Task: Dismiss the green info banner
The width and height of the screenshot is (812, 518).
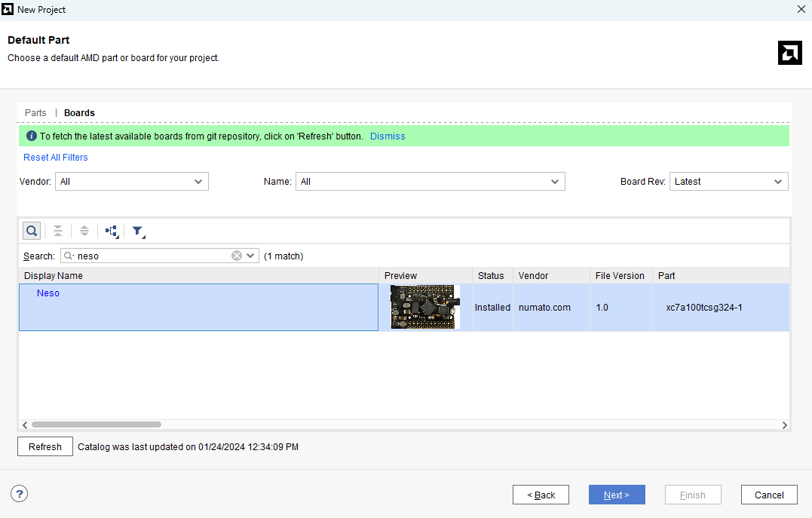Action: [x=388, y=136]
